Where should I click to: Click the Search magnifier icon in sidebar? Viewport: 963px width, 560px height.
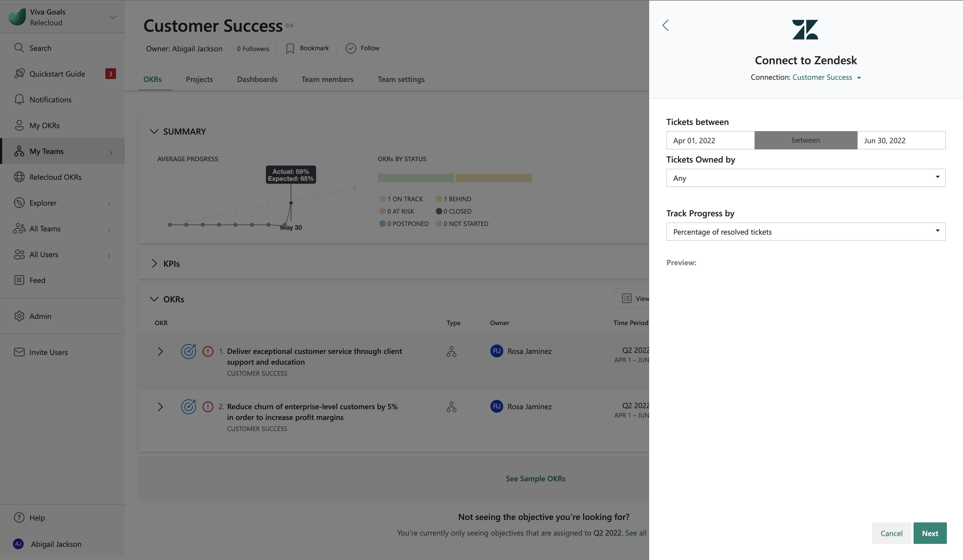[x=19, y=48]
